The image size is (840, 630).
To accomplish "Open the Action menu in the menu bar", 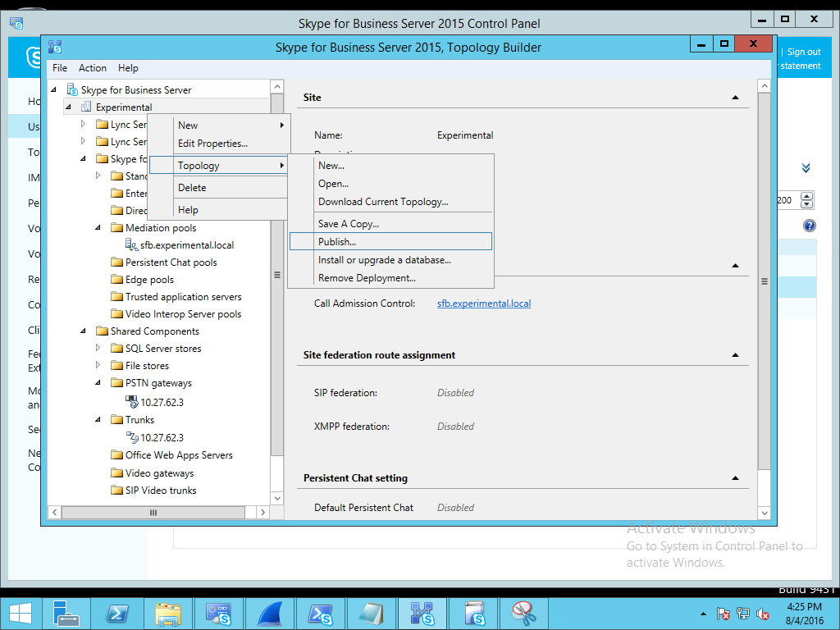I will pos(92,68).
